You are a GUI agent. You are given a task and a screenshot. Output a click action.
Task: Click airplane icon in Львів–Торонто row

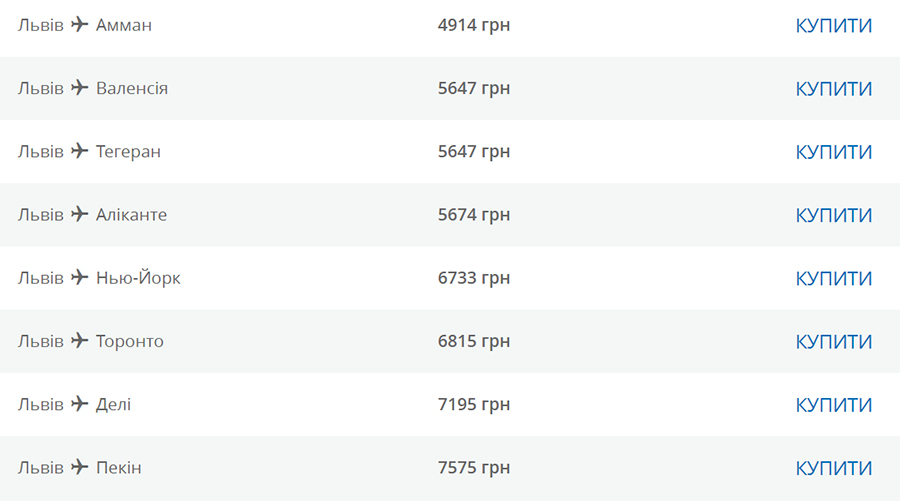80,340
